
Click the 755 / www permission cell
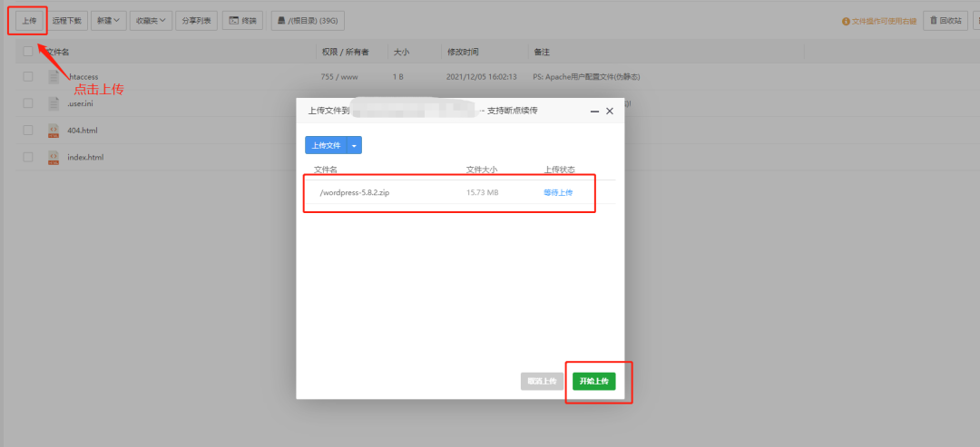click(340, 77)
